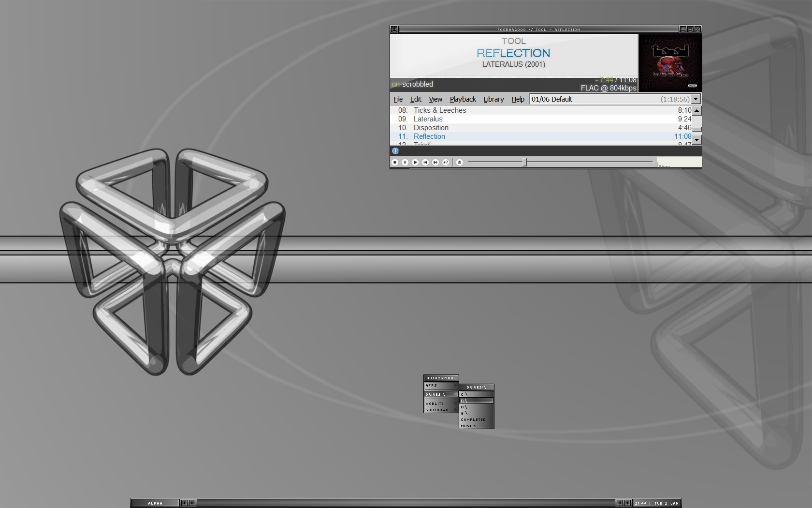Select track 11 Reflection
This screenshot has width=812, height=508.
(541, 136)
